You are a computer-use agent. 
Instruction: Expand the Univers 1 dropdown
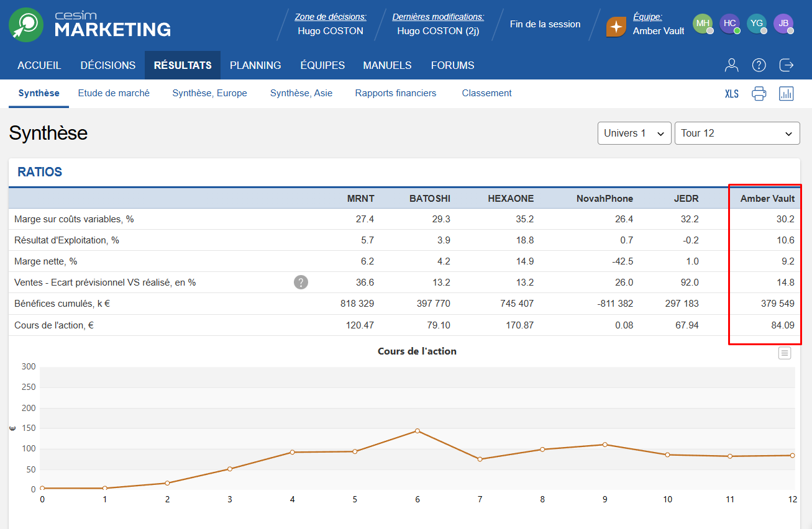(634, 133)
